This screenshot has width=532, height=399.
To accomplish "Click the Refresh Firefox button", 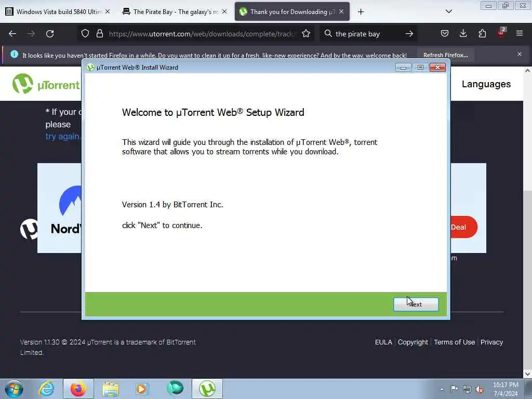I will (445, 55).
